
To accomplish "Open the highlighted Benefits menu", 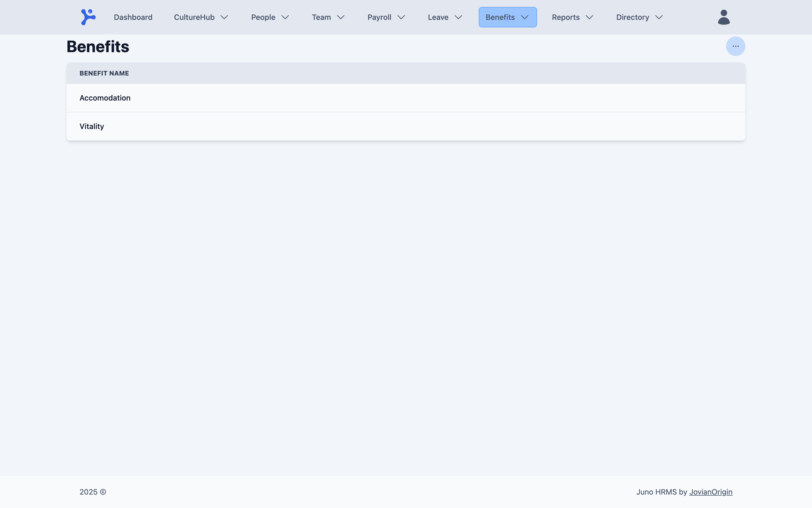I will point(508,17).
